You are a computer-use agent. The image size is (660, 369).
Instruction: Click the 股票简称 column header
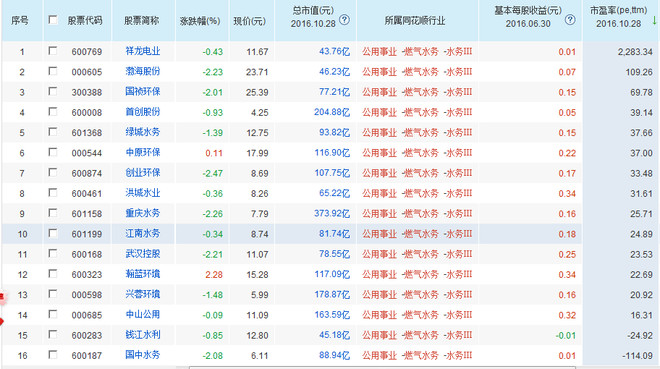[x=141, y=20]
